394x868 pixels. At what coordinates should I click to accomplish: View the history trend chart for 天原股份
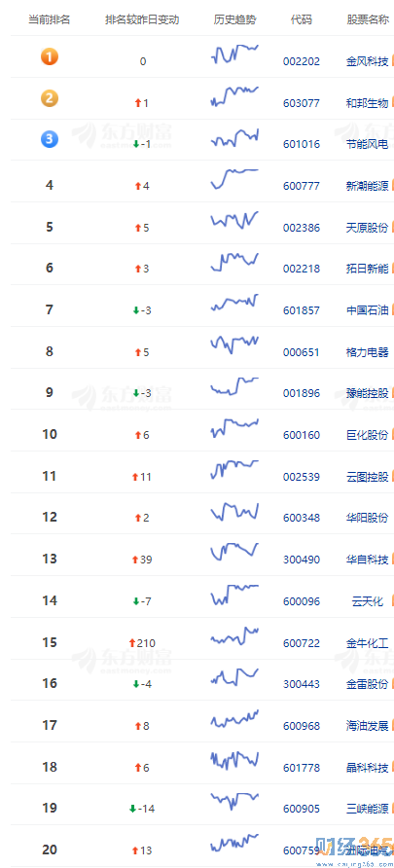[234, 220]
